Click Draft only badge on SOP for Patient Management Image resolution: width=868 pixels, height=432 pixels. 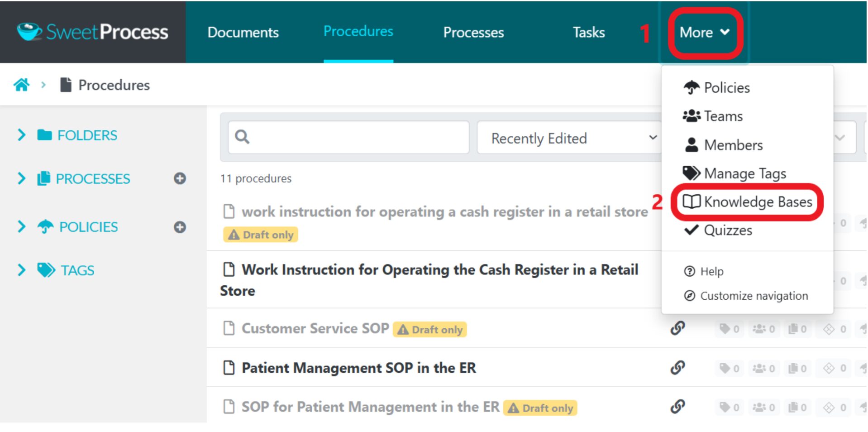pos(540,408)
